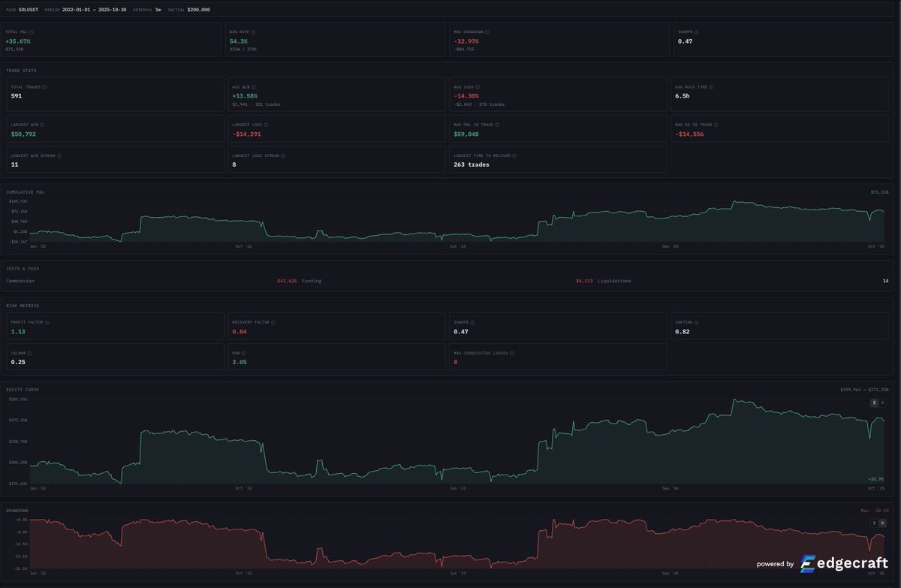Open Max PnL In Trade info icon
The image size is (901, 588).
(496, 124)
